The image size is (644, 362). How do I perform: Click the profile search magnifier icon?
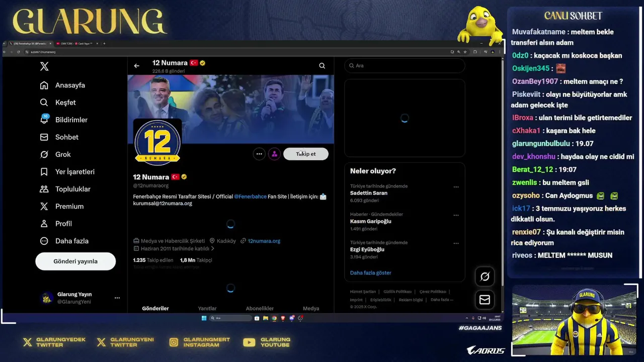point(322,66)
